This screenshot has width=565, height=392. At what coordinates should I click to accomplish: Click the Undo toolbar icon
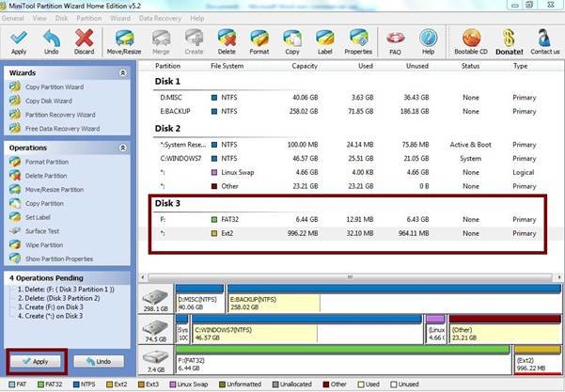pyautogui.click(x=52, y=42)
